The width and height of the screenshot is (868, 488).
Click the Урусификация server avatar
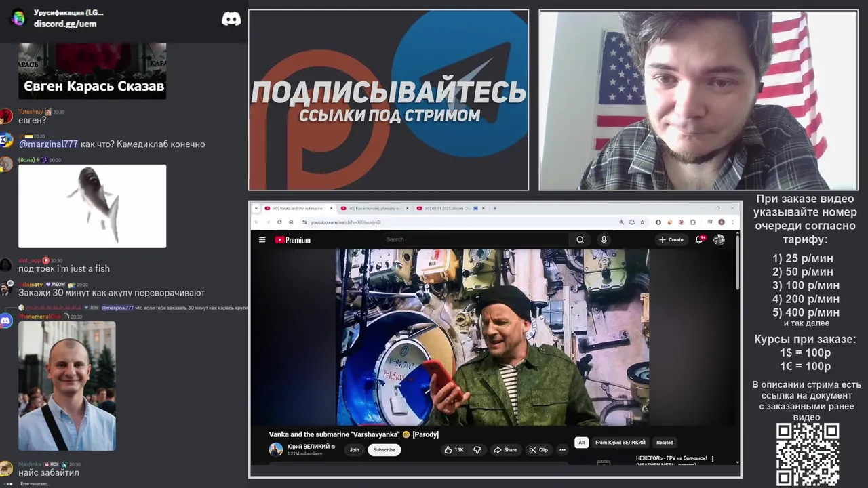[x=18, y=18]
